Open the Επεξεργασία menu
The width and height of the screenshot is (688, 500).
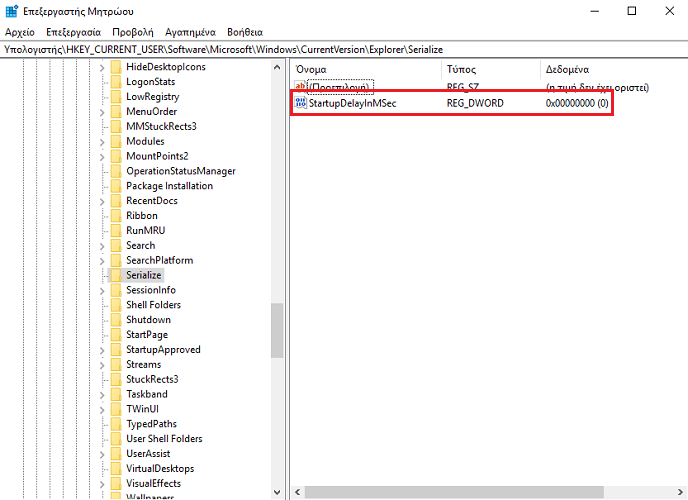(x=73, y=32)
